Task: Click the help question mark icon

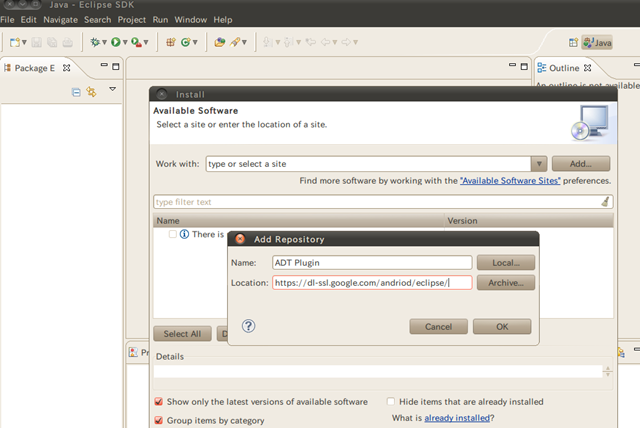Action: [x=249, y=326]
